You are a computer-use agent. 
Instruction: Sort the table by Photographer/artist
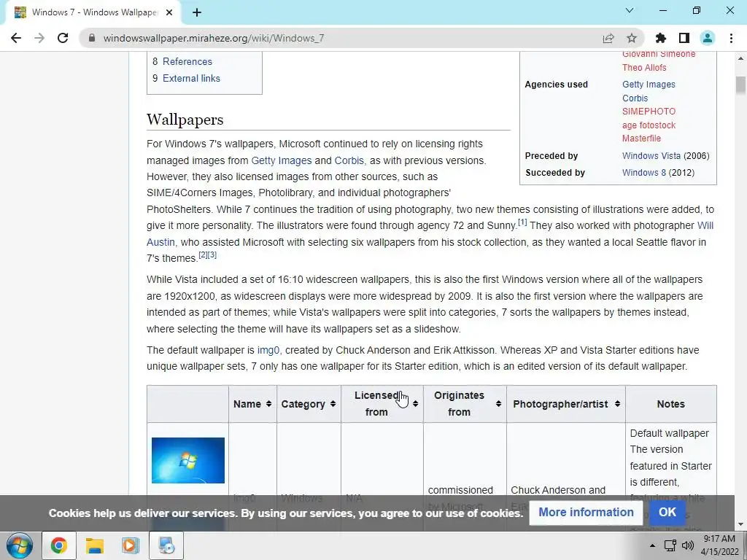pos(566,404)
